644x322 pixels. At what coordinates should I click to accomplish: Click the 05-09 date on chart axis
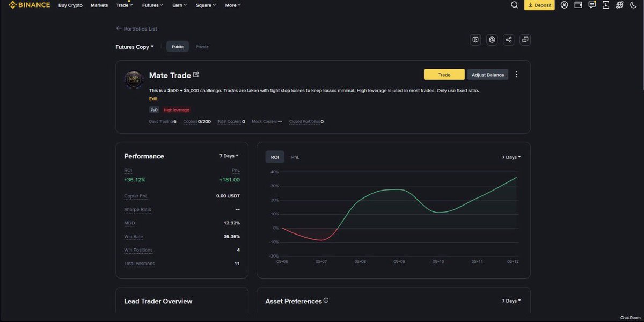399,261
